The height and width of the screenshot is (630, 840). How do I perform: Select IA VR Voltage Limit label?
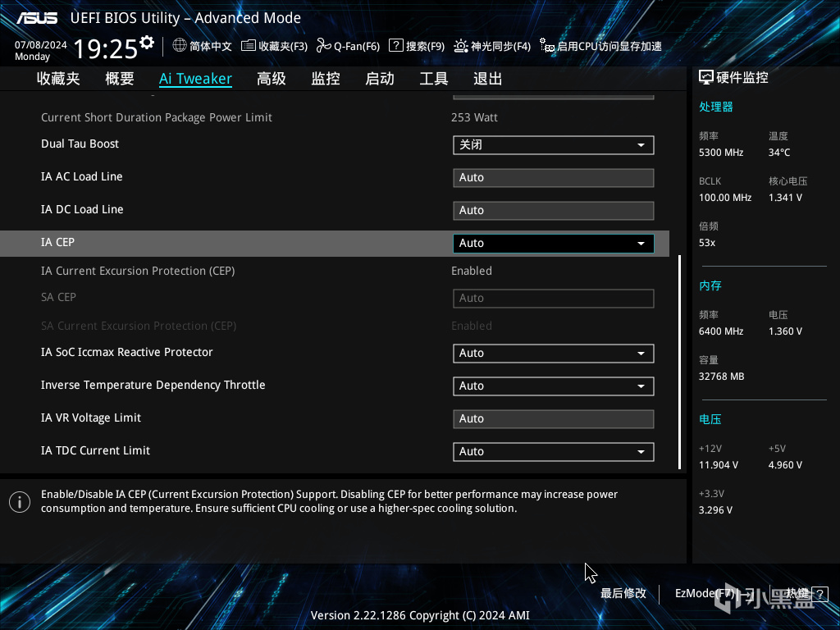click(x=91, y=418)
